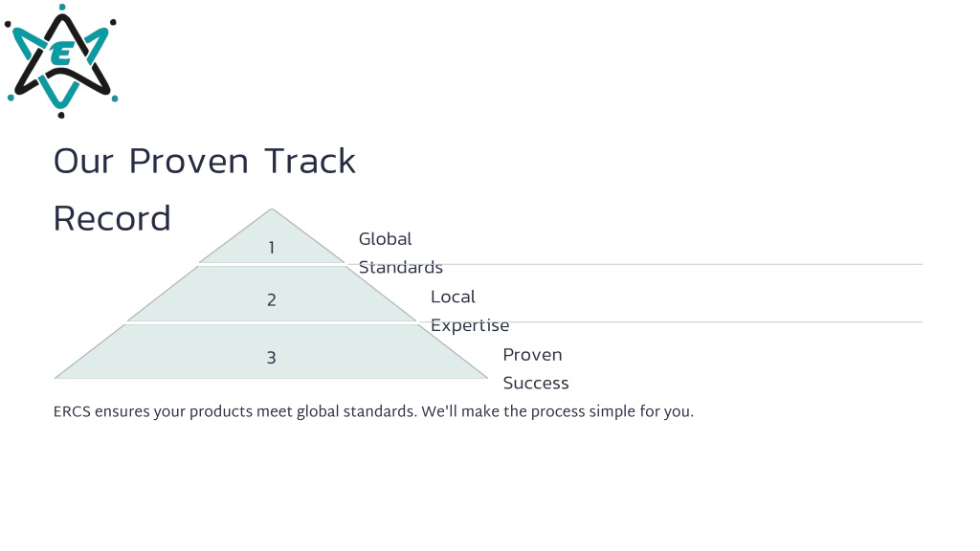This screenshot has height=551, width=980.
Task: Select pyramid tier number 2
Action: pyautogui.click(x=271, y=299)
